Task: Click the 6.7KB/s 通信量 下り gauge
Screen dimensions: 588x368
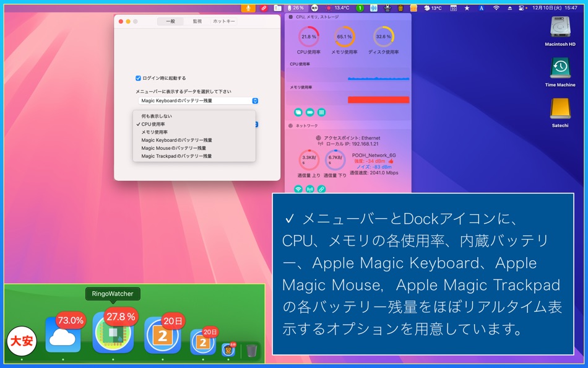Action: pyautogui.click(x=335, y=160)
